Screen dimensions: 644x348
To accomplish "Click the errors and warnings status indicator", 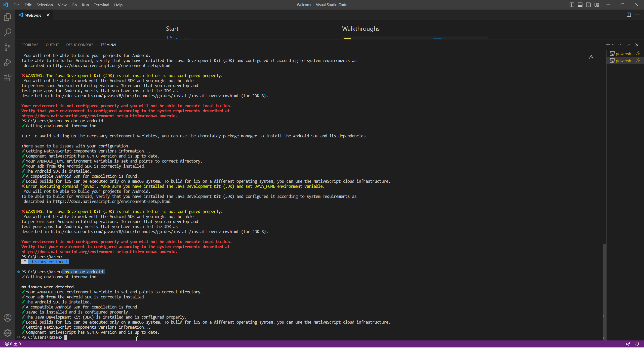I will (13, 344).
